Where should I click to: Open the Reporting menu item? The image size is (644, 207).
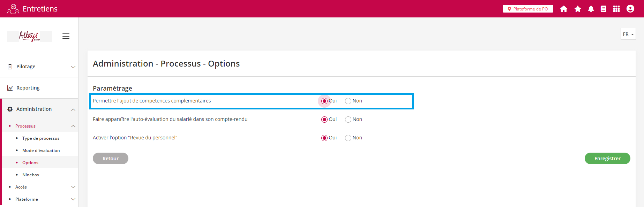click(28, 88)
